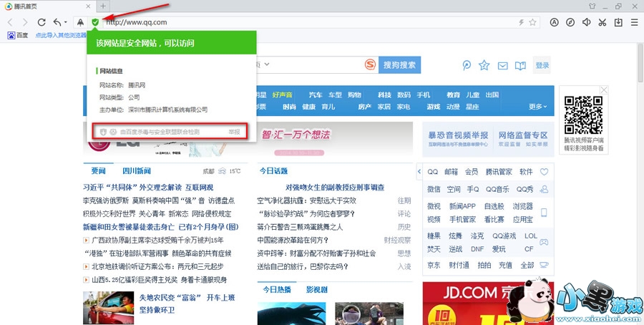Open the scissors screenshot tool
The height and width of the screenshot is (325, 644).
(602, 22)
